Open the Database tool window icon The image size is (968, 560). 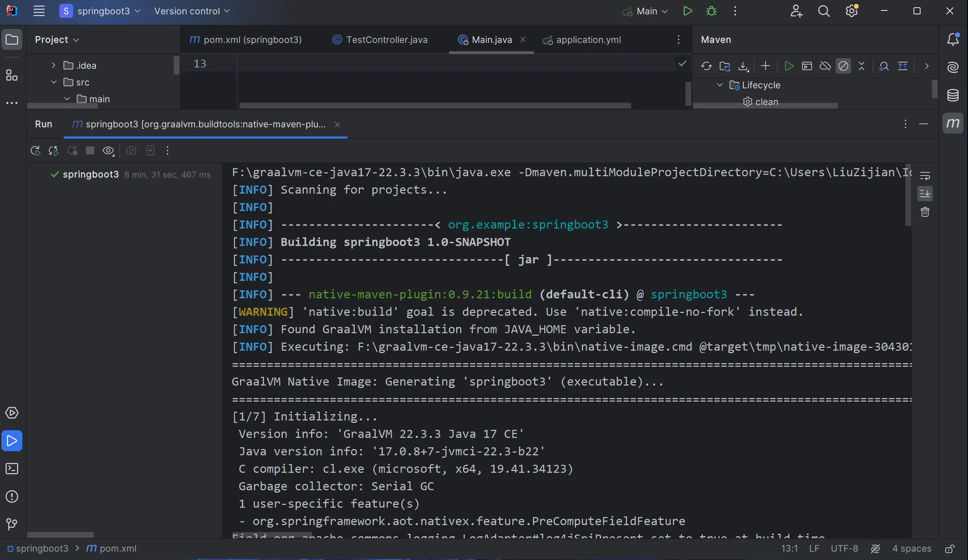[953, 95]
